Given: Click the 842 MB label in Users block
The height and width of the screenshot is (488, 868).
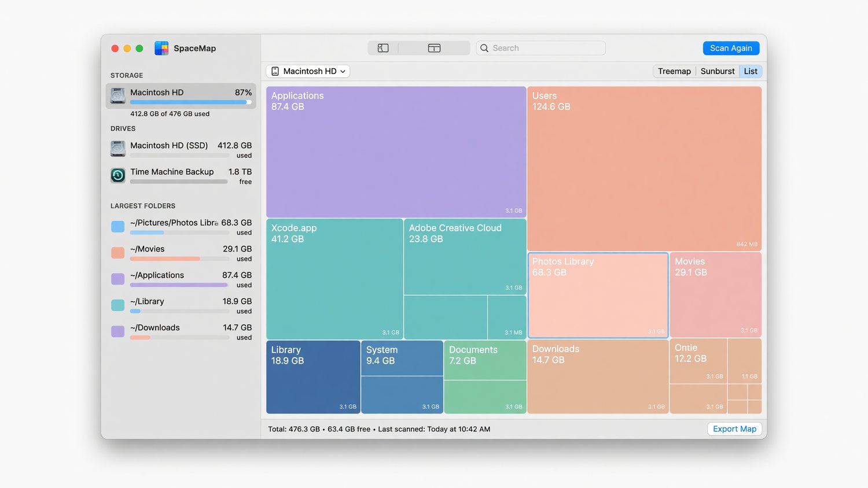Looking at the screenshot, I should pos(747,244).
